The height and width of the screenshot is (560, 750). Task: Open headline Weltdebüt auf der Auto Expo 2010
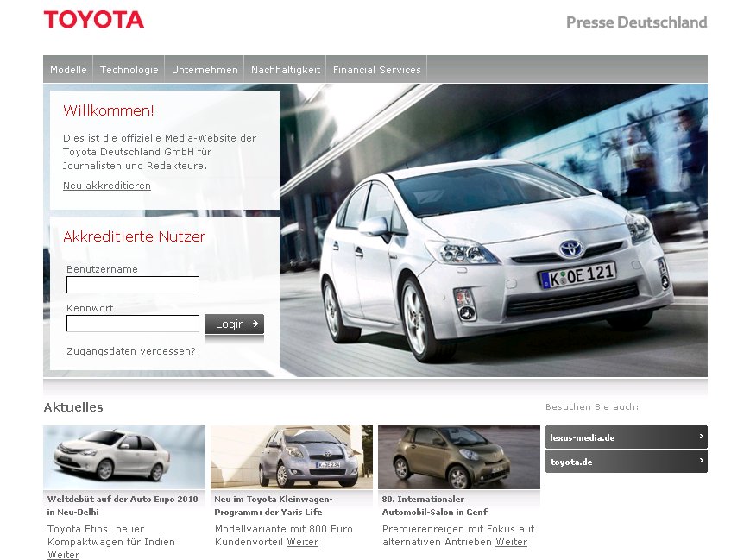(123, 506)
